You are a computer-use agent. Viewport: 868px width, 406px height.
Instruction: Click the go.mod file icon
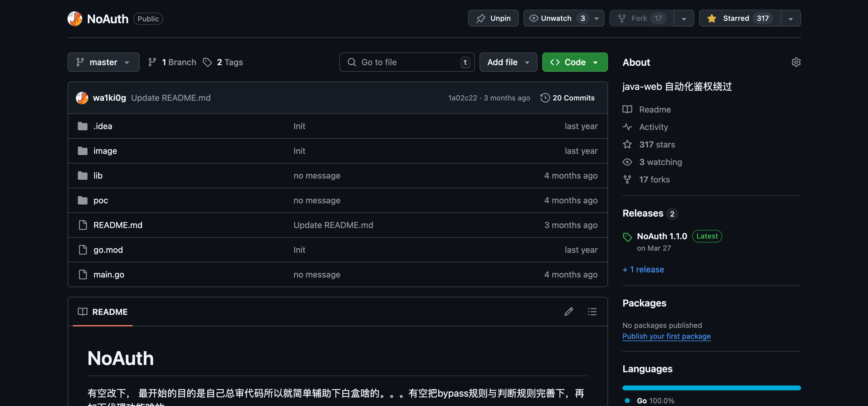point(83,250)
